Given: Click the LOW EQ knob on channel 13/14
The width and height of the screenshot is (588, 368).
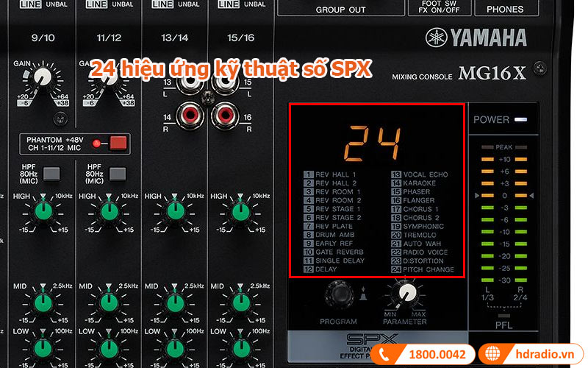Looking at the screenshot, I should (175, 348).
